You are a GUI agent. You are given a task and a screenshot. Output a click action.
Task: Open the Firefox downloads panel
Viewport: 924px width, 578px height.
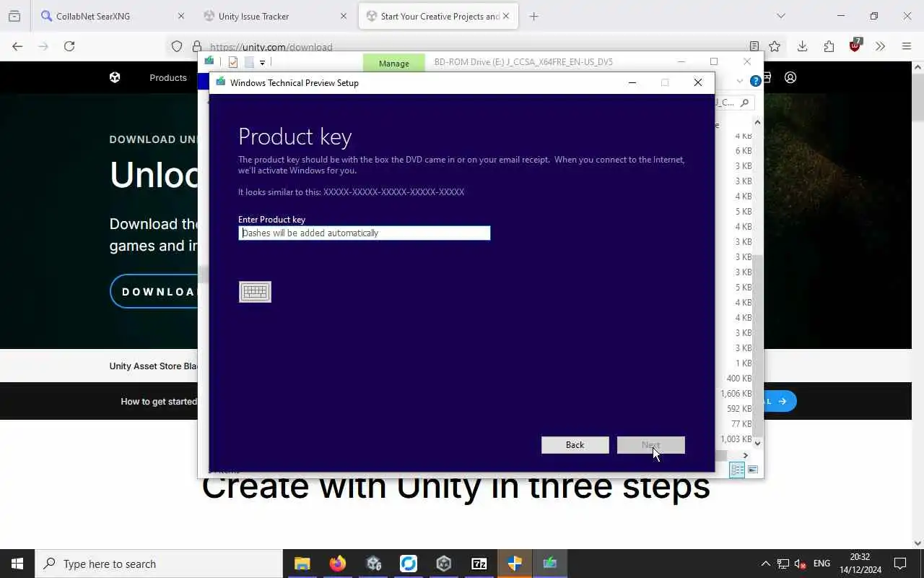(802, 46)
